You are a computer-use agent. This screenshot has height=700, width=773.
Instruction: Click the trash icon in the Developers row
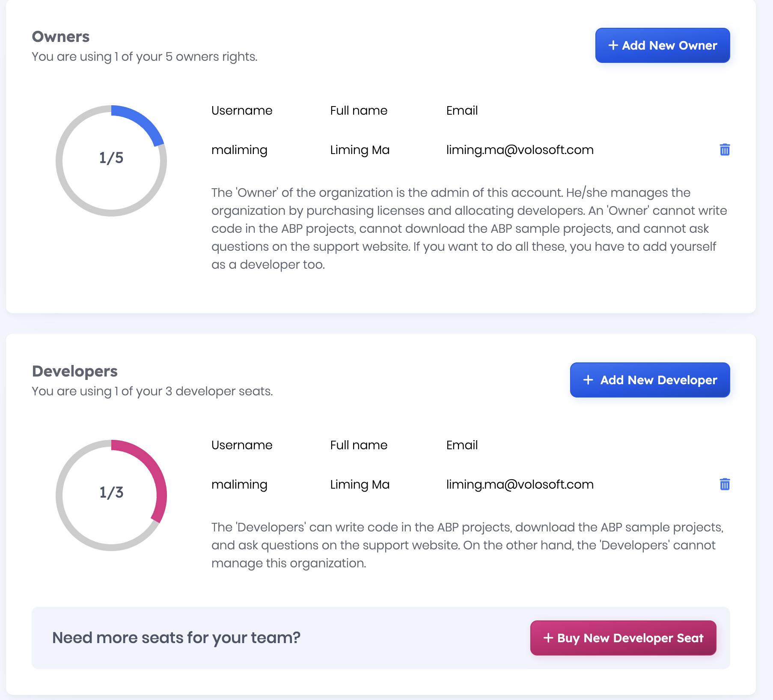point(725,484)
